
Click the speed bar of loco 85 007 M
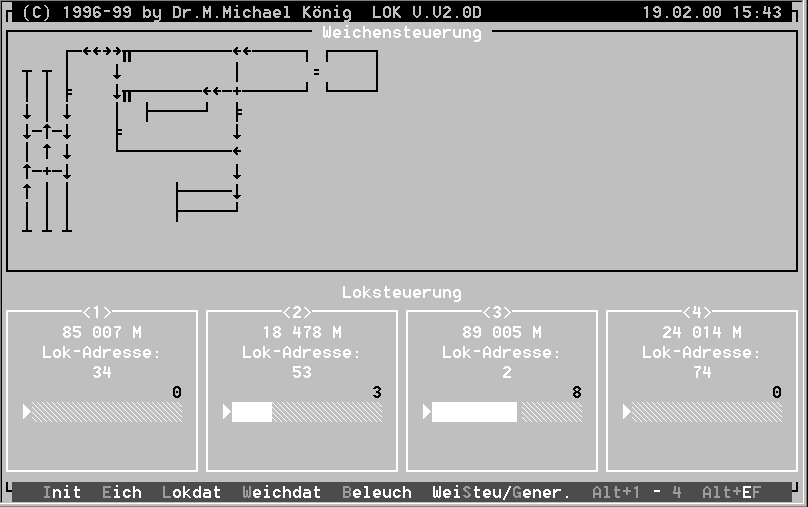pyautogui.click(x=107, y=412)
